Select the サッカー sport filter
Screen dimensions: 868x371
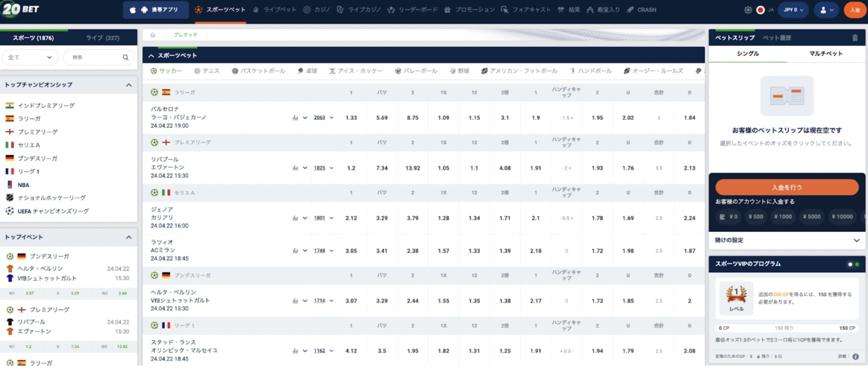pyautogui.click(x=166, y=71)
